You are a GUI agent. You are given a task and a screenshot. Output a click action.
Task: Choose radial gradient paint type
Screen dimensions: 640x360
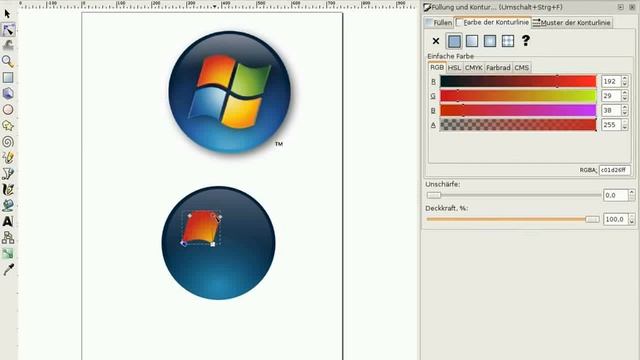click(490, 41)
